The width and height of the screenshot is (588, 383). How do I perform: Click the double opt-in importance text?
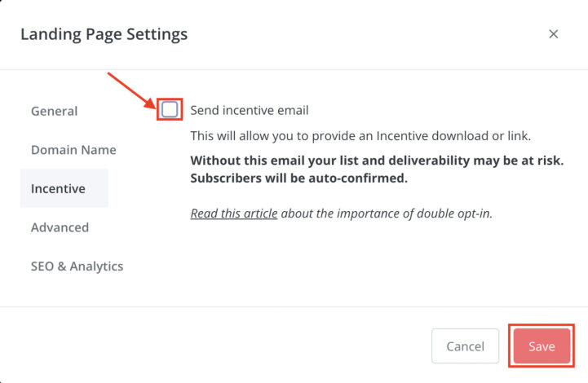pos(387,214)
